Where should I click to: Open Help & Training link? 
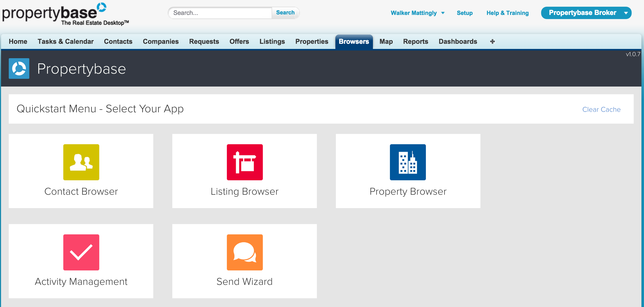point(507,13)
